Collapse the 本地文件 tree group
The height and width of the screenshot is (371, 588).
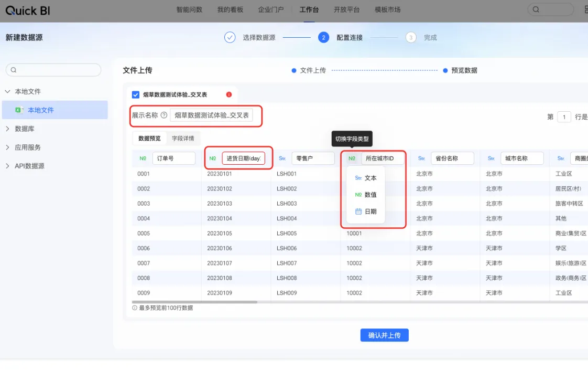7,91
